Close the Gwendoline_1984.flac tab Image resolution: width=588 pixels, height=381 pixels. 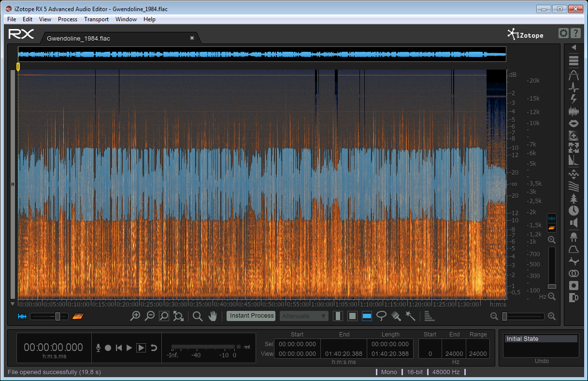tap(192, 38)
